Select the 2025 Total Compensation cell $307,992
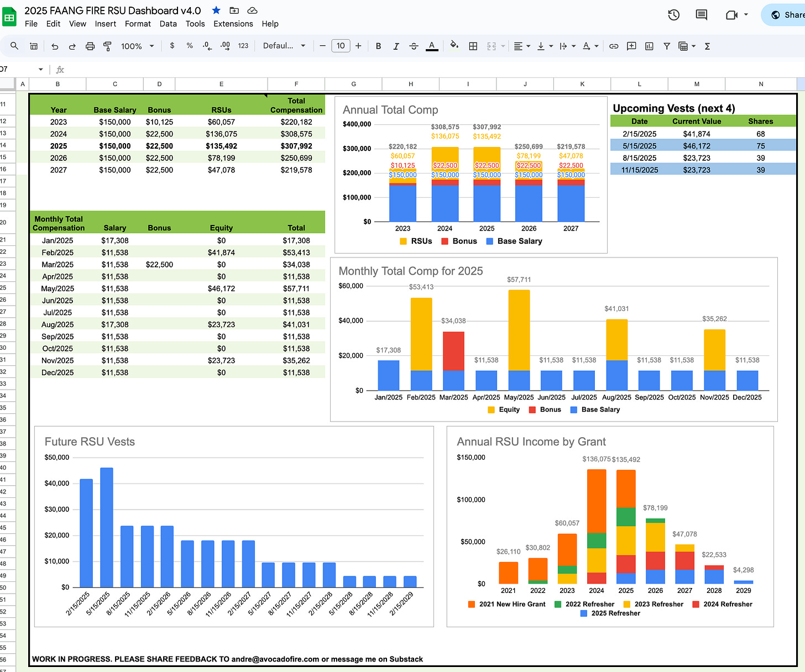Image resolution: width=805 pixels, height=672 pixels. (296, 146)
